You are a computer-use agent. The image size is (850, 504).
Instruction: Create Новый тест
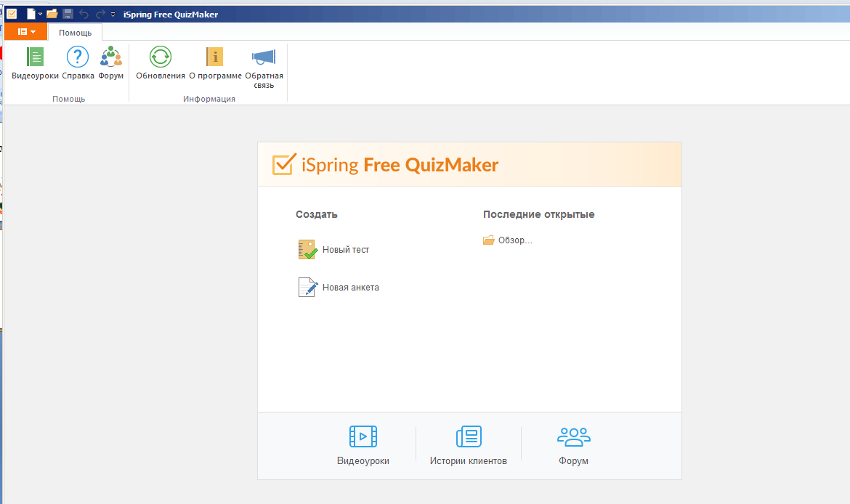[x=334, y=249]
